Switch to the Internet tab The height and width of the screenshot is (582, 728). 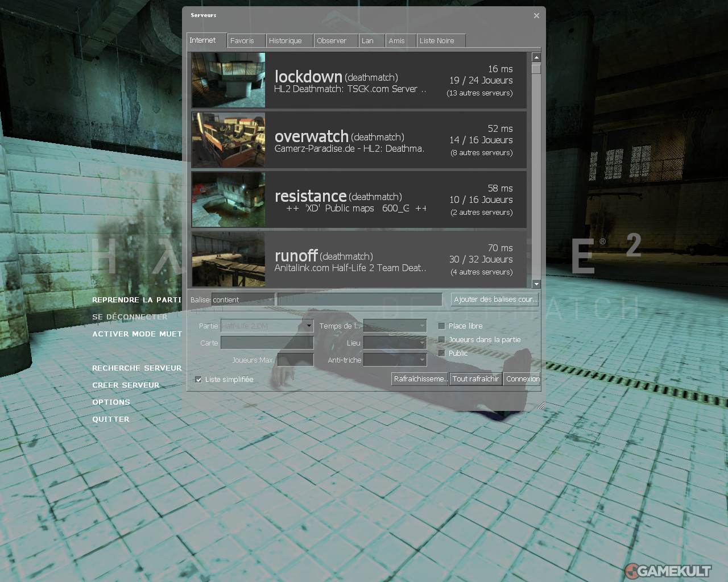pyautogui.click(x=207, y=40)
